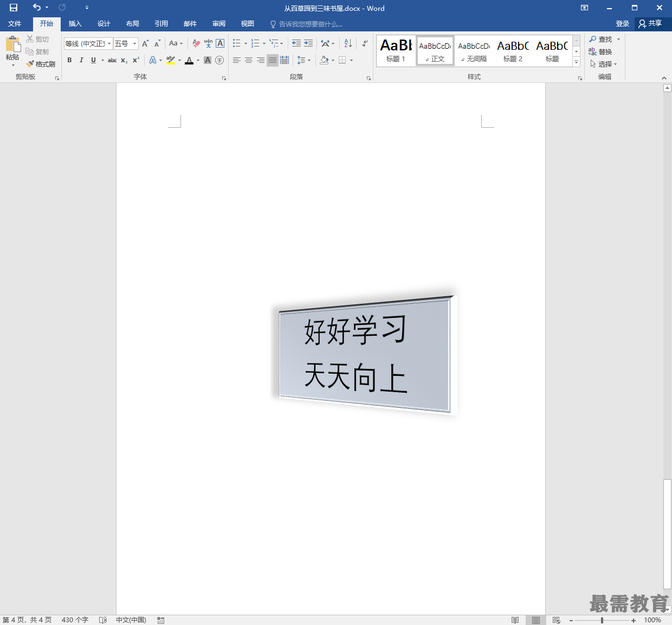Switch to the 布局 ribbon tab
Image resolution: width=672 pixels, height=625 pixels.
coord(132,24)
